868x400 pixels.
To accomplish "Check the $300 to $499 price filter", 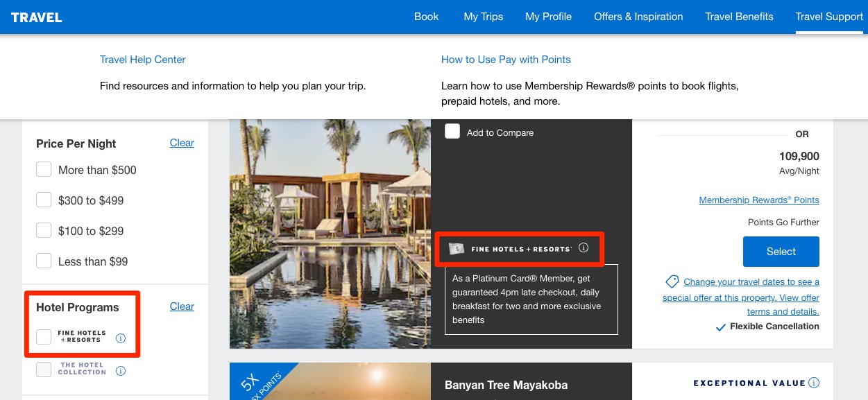I will [44, 200].
